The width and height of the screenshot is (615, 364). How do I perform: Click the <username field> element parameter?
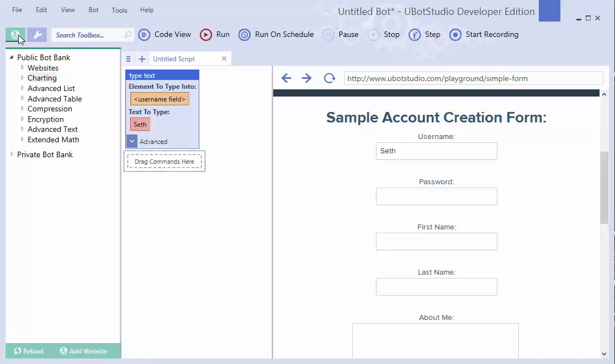point(160,99)
